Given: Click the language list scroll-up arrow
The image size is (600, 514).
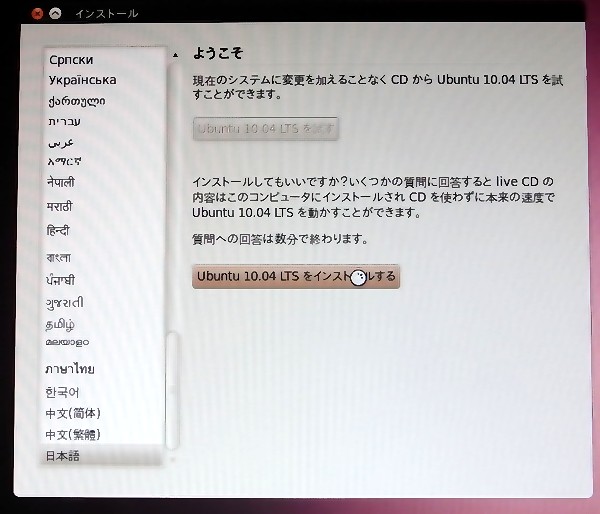Looking at the screenshot, I should pyautogui.click(x=175, y=55).
